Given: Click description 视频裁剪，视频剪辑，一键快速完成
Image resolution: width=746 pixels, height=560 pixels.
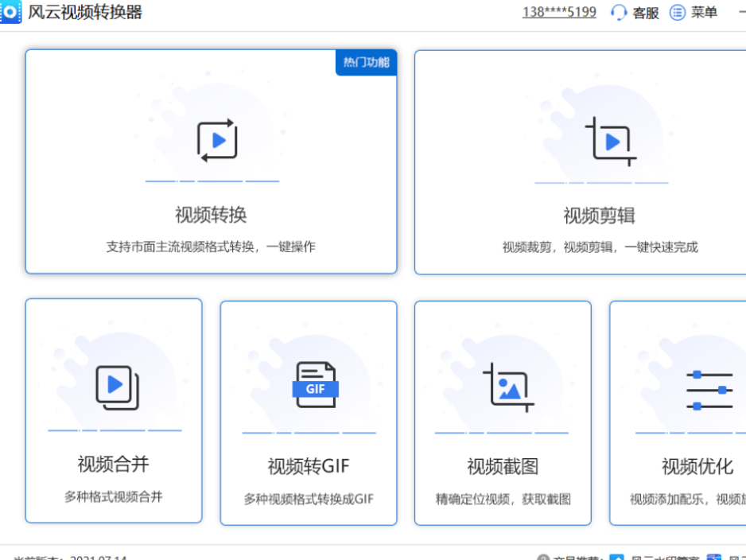Looking at the screenshot, I should tap(600, 247).
